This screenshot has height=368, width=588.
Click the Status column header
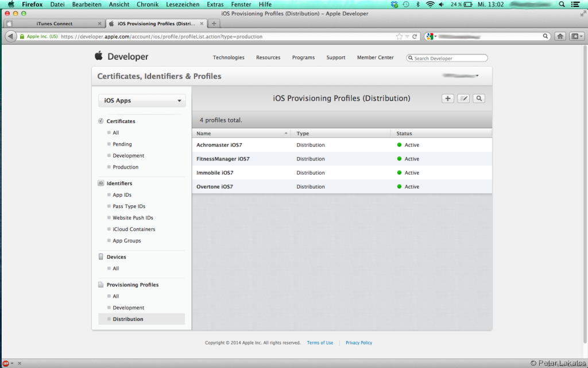tap(441, 133)
